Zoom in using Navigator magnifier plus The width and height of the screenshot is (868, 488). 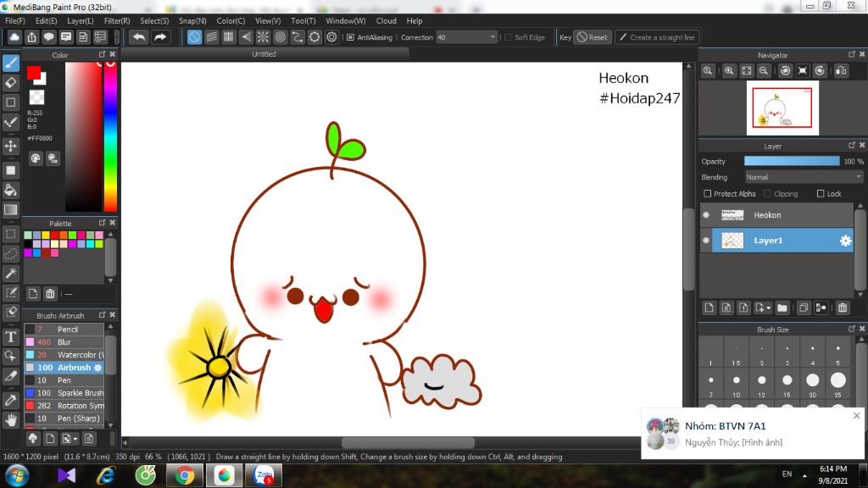(729, 71)
